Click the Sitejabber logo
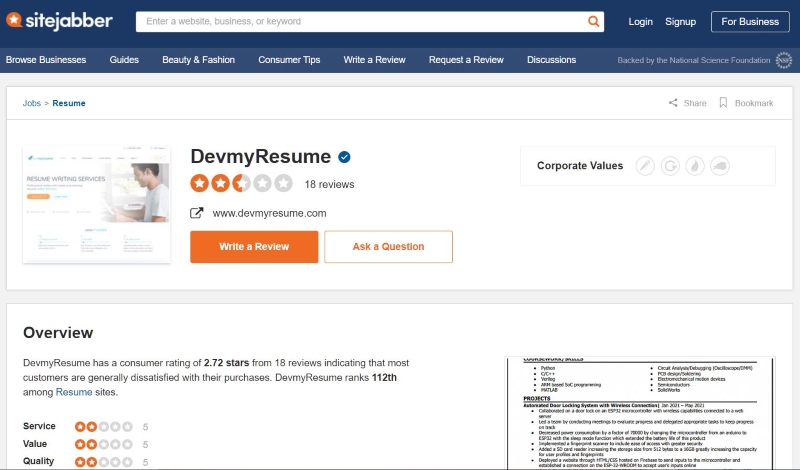 point(59,21)
